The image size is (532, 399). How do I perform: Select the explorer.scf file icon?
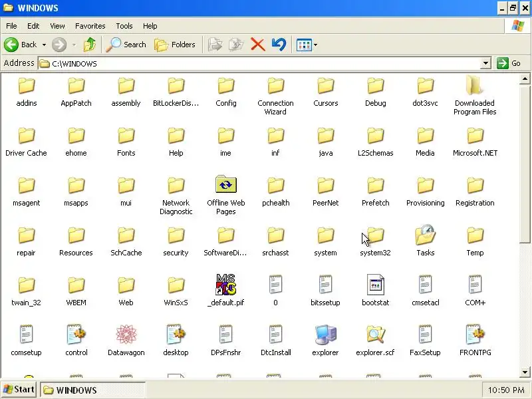(x=375, y=334)
